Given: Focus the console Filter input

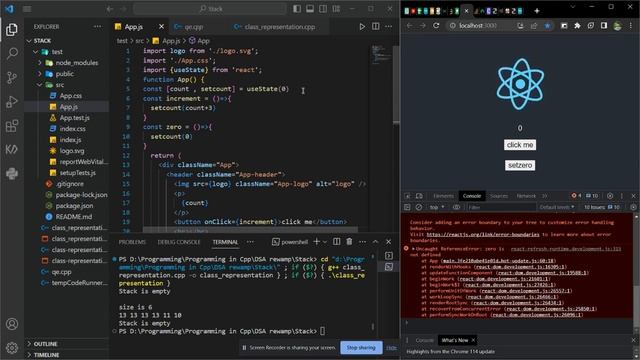Looking at the screenshot, I should click(500, 207).
